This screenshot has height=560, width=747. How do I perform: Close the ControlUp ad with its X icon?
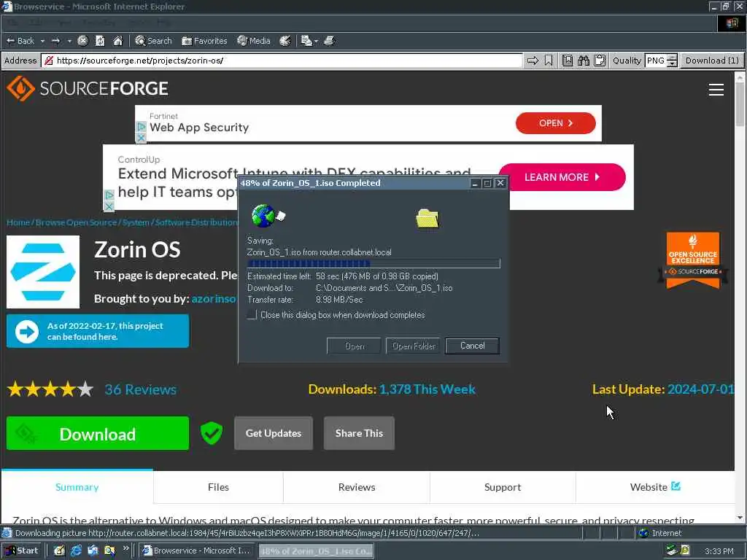(109, 206)
